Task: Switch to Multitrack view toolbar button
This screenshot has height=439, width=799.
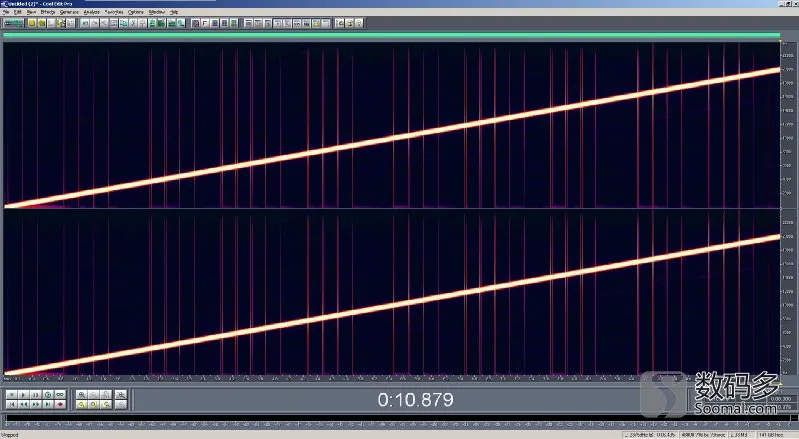Action: point(13,23)
